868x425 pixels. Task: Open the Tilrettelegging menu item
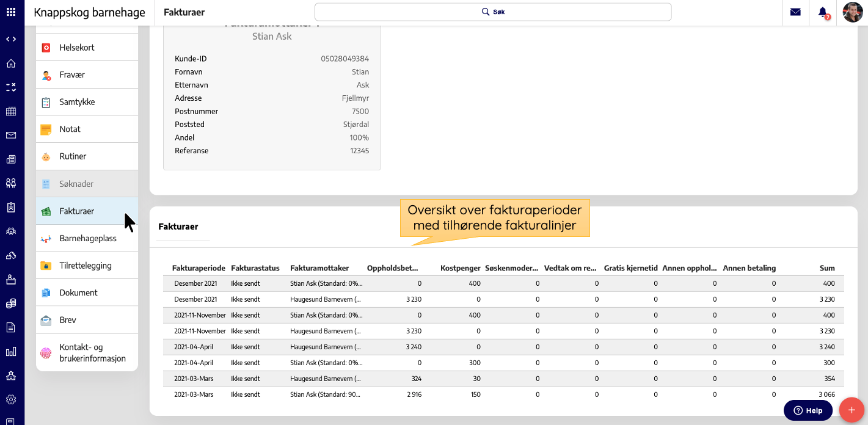[87, 266]
